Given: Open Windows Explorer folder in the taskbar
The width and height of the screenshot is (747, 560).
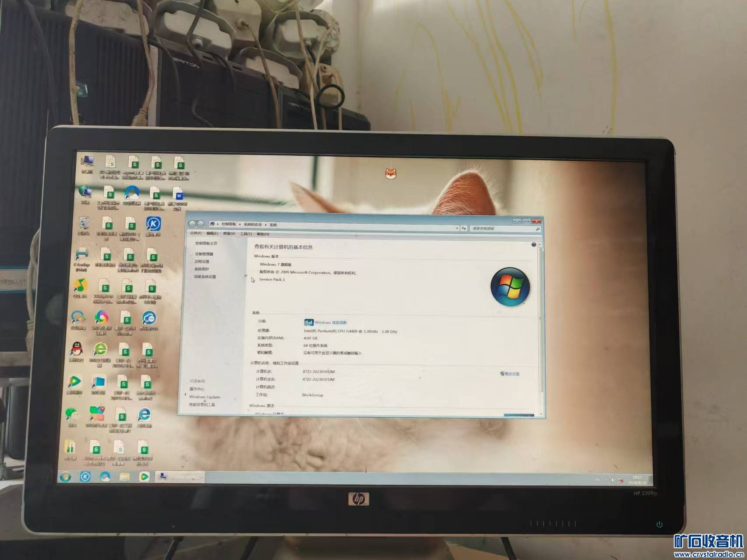Looking at the screenshot, I should 125,476.
